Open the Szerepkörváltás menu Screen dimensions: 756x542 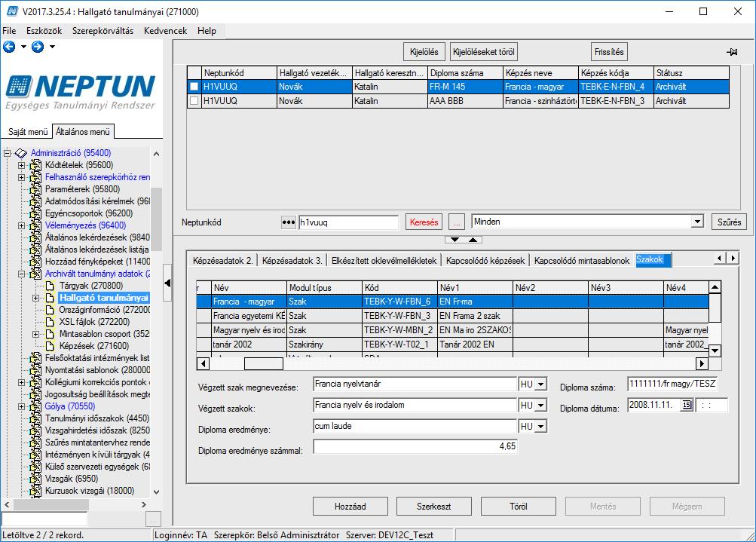pyautogui.click(x=103, y=31)
